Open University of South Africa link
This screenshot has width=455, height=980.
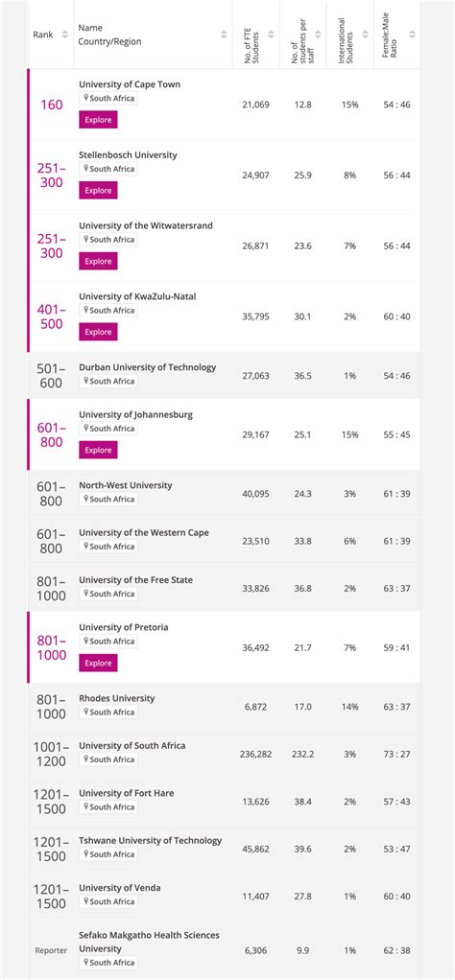(x=132, y=746)
